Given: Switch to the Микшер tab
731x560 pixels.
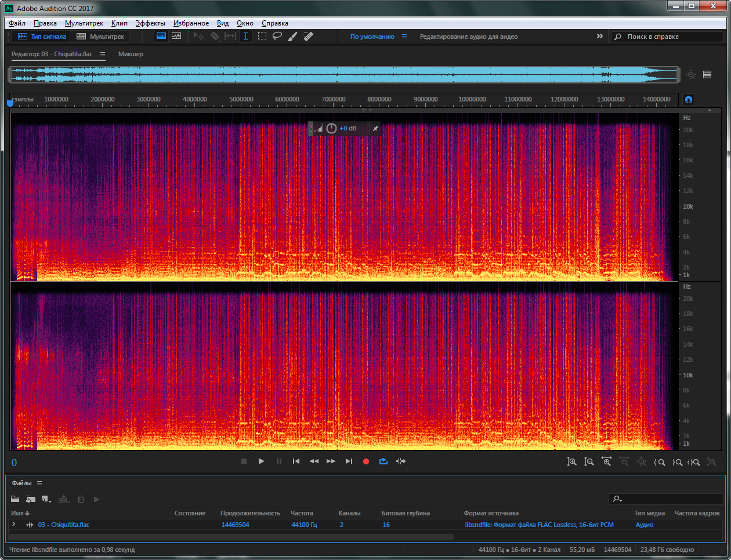Looking at the screenshot, I should pos(131,54).
